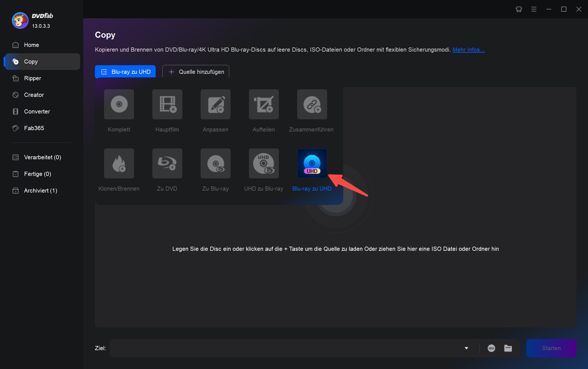This screenshot has height=369, width=588.
Task: Follow the Mehr Infos... link
Action: pyautogui.click(x=469, y=50)
